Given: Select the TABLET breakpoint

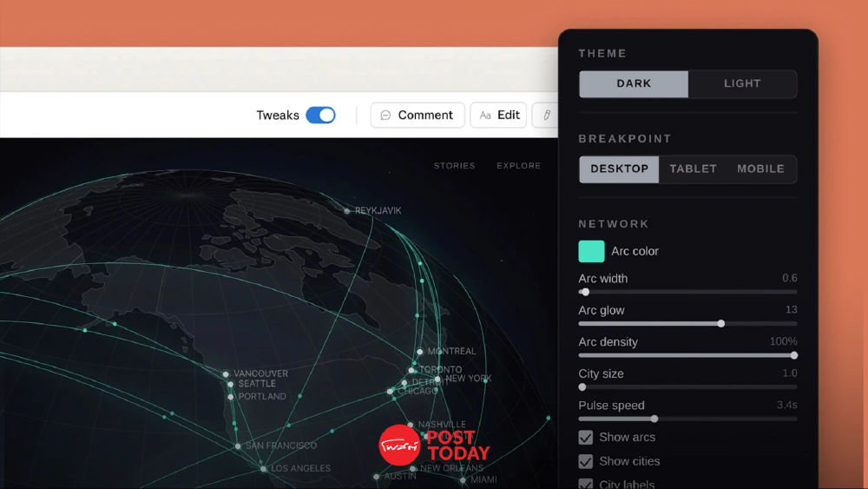Looking at the screenshot, I should [x=693, y=169].
